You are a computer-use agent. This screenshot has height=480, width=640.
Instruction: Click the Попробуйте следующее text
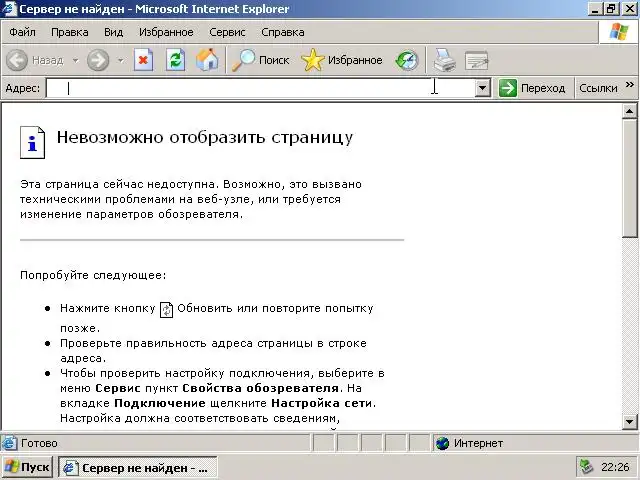(93, 275)
